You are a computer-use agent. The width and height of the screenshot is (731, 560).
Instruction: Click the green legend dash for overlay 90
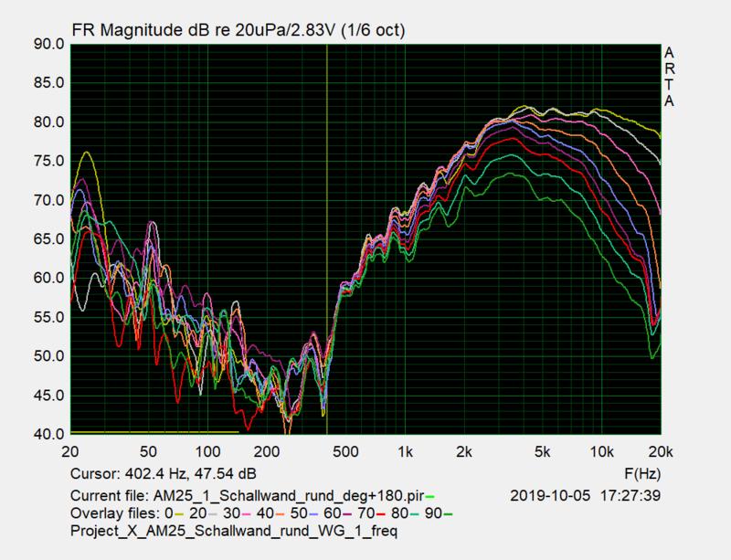(x=448, y=514)
